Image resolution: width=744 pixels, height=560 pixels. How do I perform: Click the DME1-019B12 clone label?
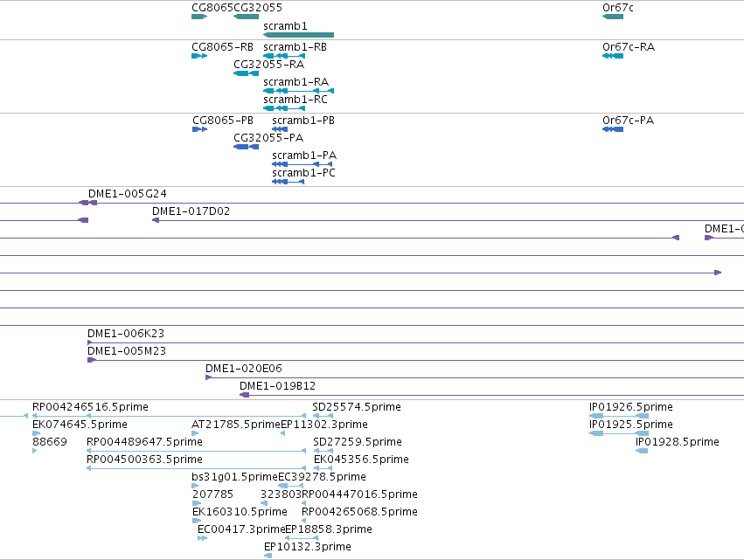tap(277, 386)
